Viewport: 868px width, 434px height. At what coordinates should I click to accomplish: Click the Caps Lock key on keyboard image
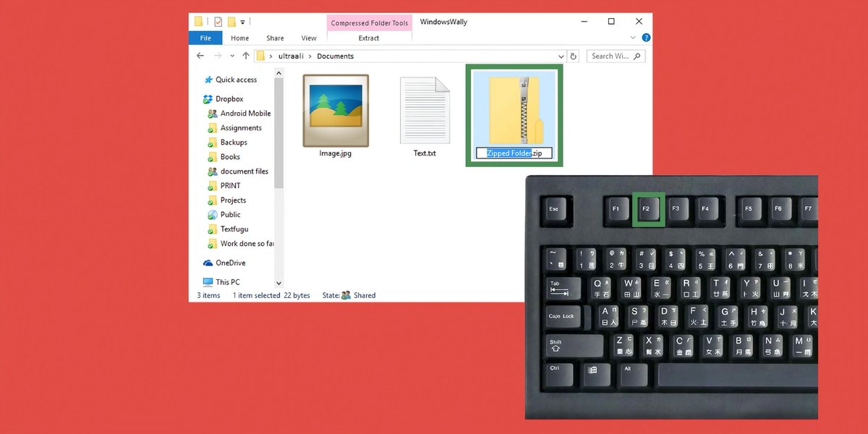point(565,315)
